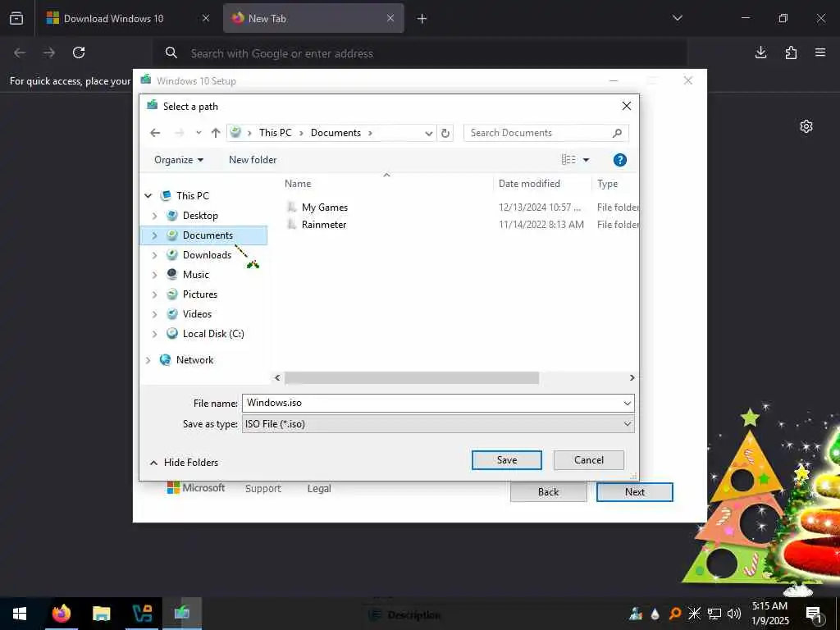This screenshot has width=840, height=630.
Task: Open the Legal link in Setup
Action: click(x=319, y=489)
